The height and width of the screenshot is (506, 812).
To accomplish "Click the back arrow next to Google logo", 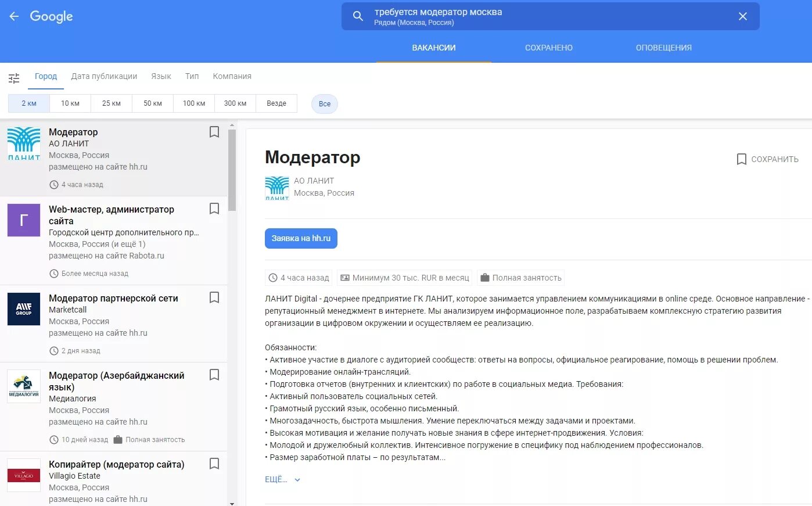I will [13, 16].
